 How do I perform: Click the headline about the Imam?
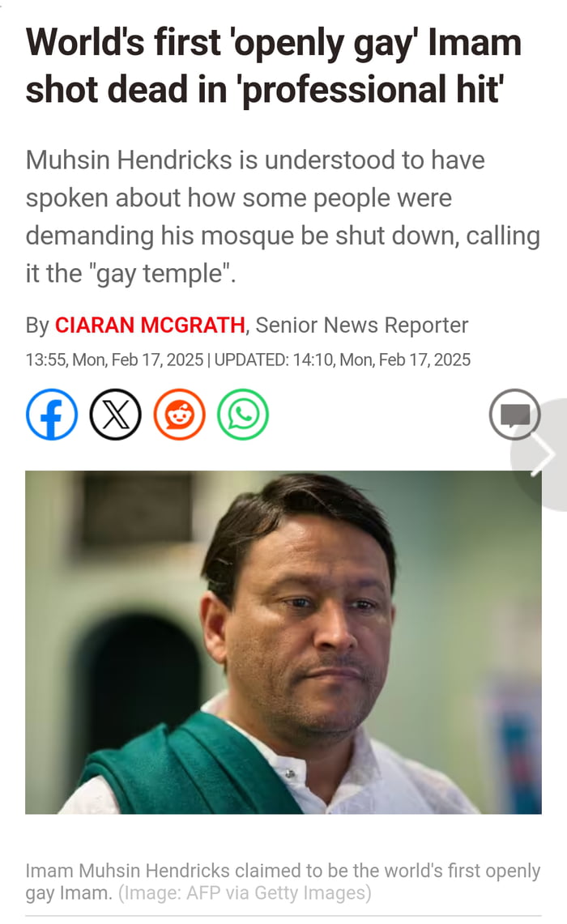[x=273, y=66]
